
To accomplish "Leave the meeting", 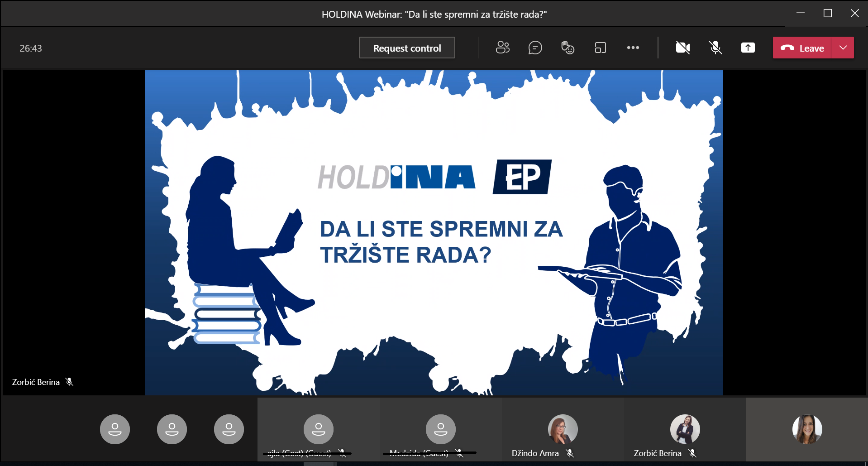I will tap(802, 48).
